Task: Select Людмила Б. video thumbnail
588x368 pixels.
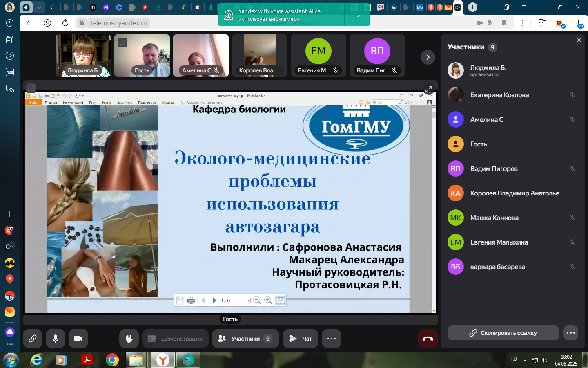Action: (83, 56)
